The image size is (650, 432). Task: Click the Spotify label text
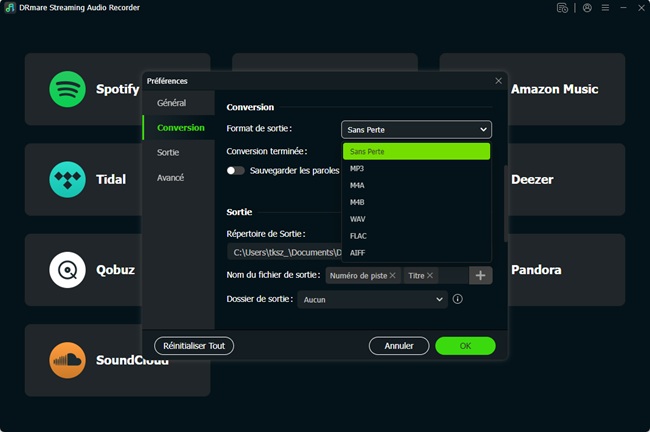pyautogui.click(x=117, y=89)
